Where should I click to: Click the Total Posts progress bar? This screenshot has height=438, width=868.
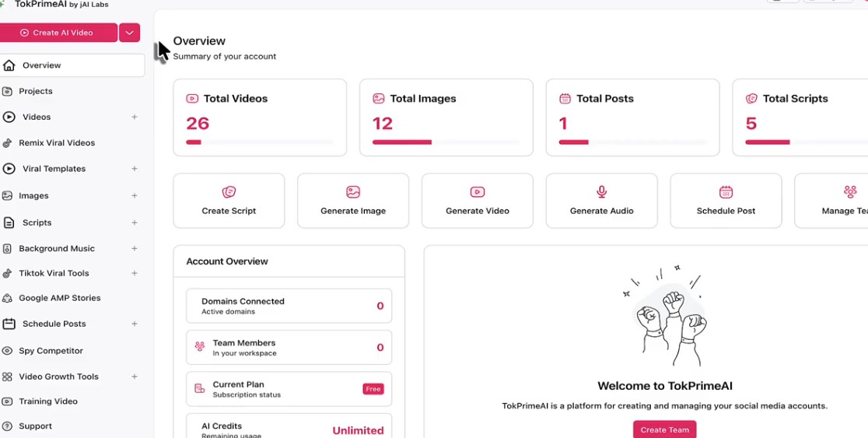tap(633, 142)
